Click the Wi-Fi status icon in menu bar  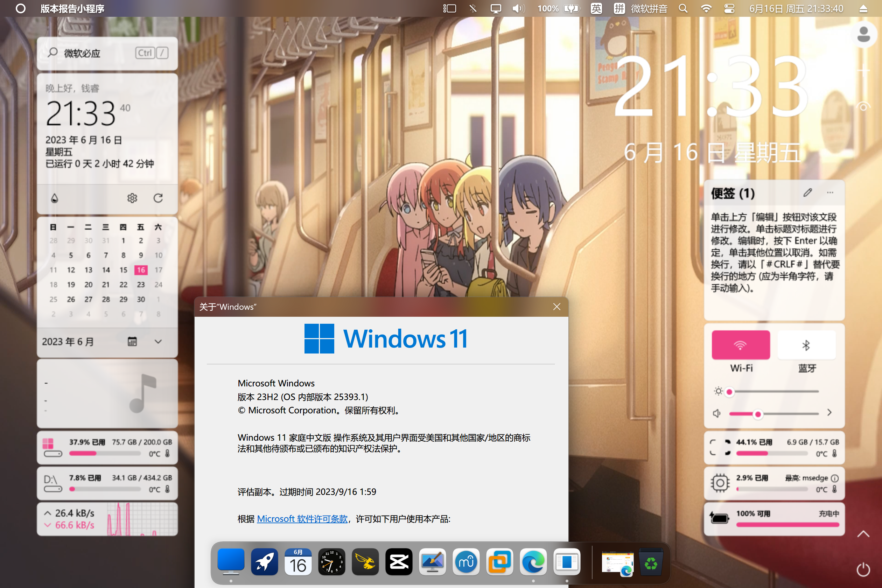[x=706, y=8]
